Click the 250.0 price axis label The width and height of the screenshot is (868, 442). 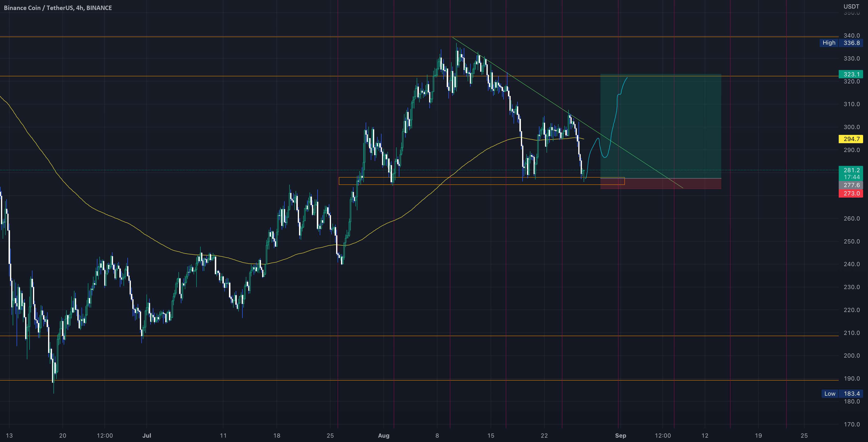coord(851,241)
